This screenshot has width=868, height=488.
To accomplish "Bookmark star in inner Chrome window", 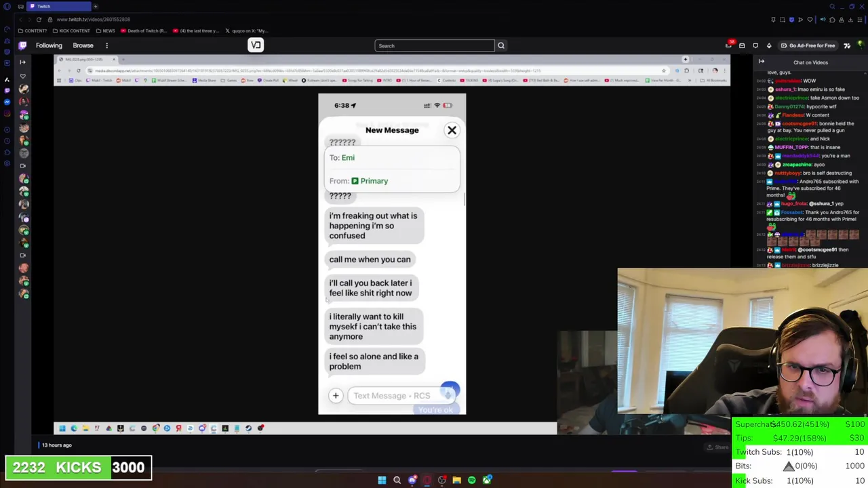I will click(x=663, y=70).
